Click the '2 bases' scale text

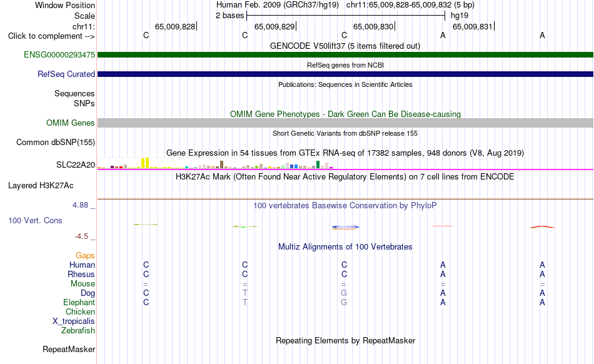point(230,16)
